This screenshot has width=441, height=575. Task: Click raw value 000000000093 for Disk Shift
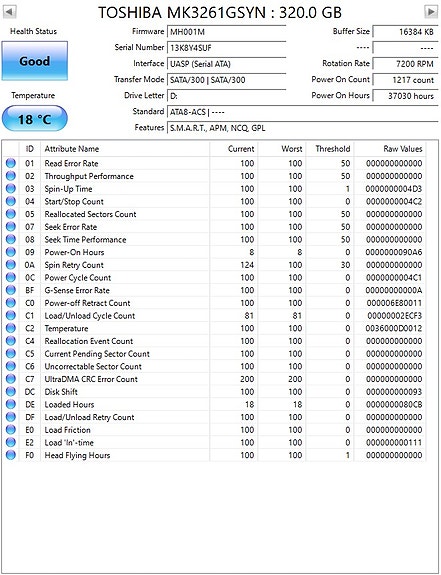pyautogui.click(x=394, y=392)
